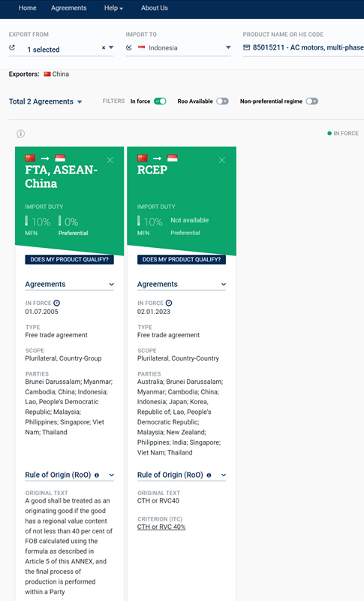364x601 pixels.
Task: Close the FTA, ASEAN-China card
Action: click(110, 160)
